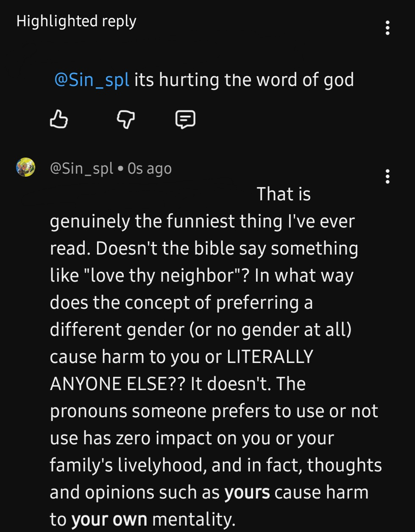
Task: Tap the word "pronouns" in the comment
Action: (x=88, y=411)
